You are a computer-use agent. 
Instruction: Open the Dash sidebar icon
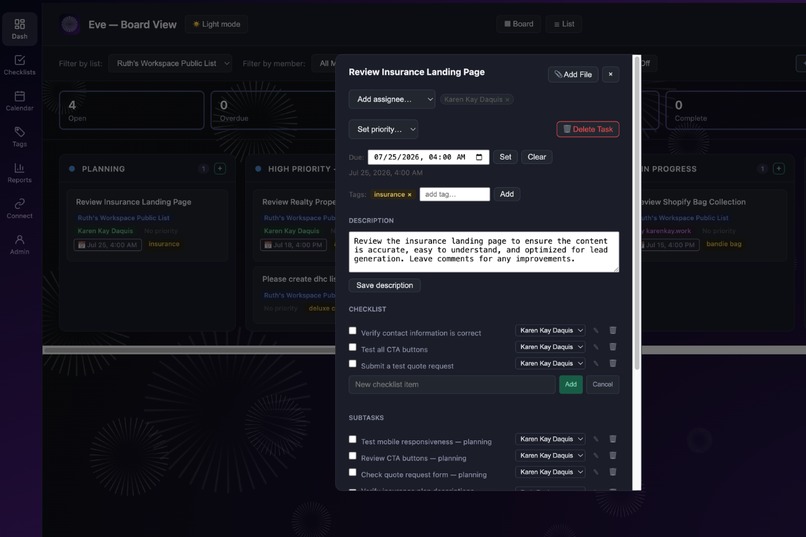point(20,29)
